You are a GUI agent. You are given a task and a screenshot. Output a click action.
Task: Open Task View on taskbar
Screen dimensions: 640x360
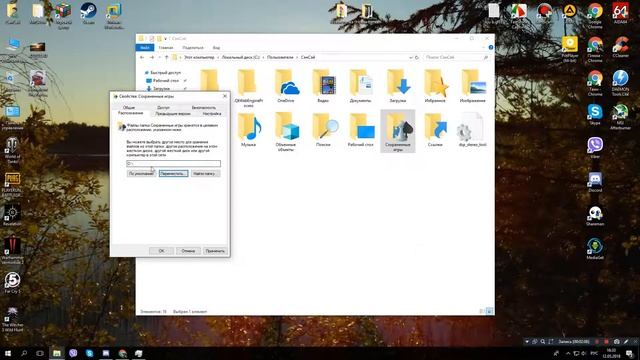[40, 353]
